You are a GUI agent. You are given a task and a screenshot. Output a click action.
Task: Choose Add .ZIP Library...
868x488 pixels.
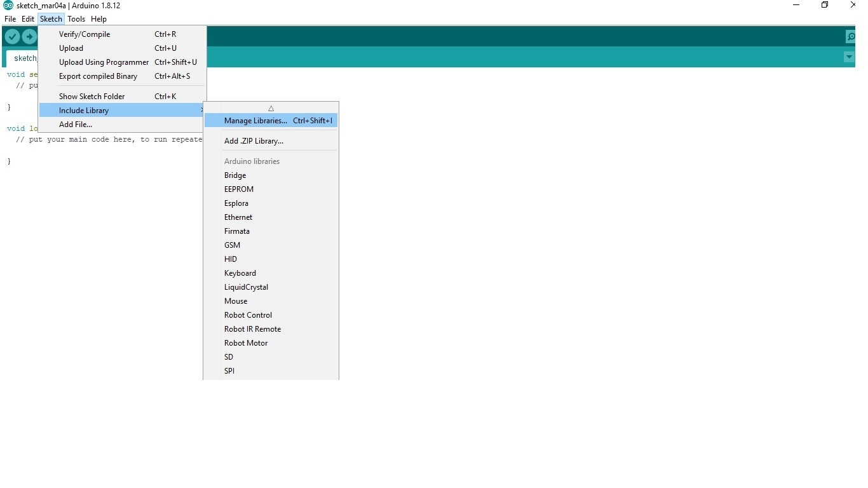271,141
